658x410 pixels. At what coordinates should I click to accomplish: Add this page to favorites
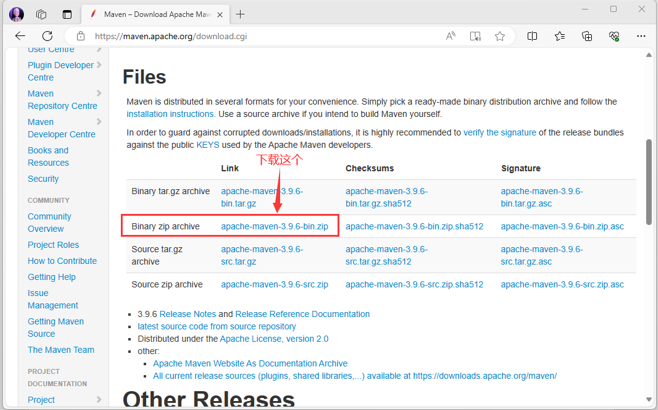(x=499, y=36)
